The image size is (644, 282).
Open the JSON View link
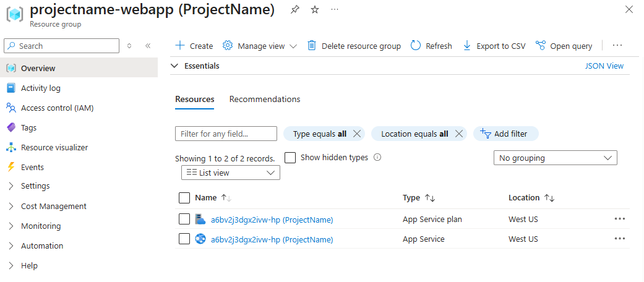click(x=604, y=66)
